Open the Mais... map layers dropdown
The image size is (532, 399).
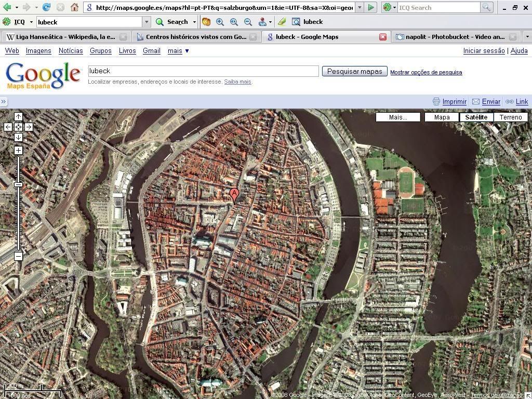[x=398, y=117]
